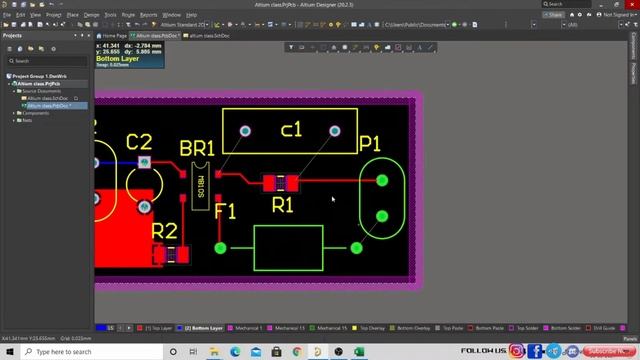Image resolution: width=640 pixels, height=360 pixels.
Task: Click the Share button
Action: (x=553, y=15)
